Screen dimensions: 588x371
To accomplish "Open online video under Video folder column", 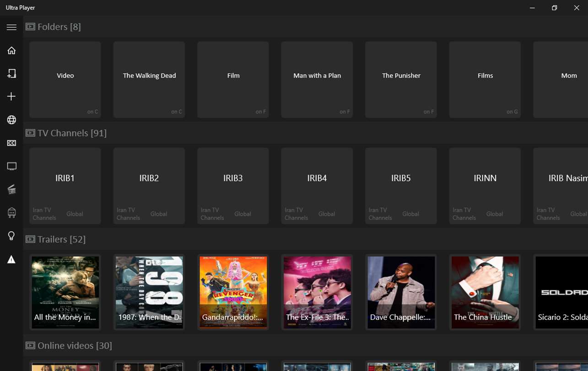I will pos(65,366).
